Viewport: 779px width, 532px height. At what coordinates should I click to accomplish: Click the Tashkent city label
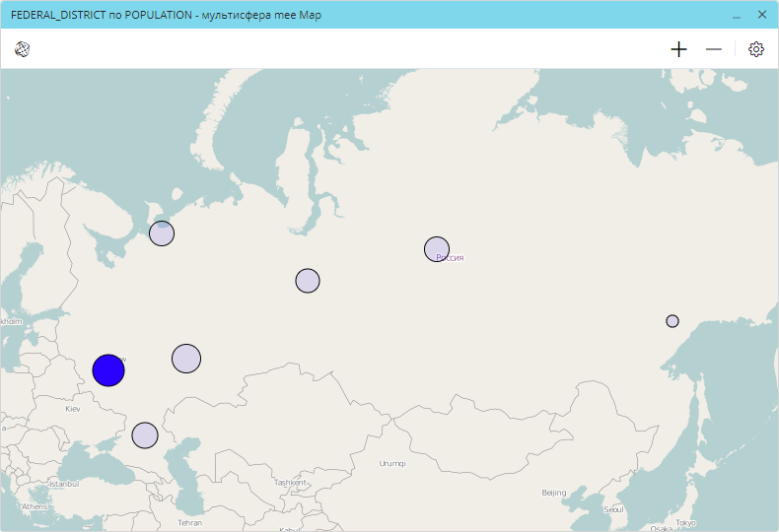[291, 483]
